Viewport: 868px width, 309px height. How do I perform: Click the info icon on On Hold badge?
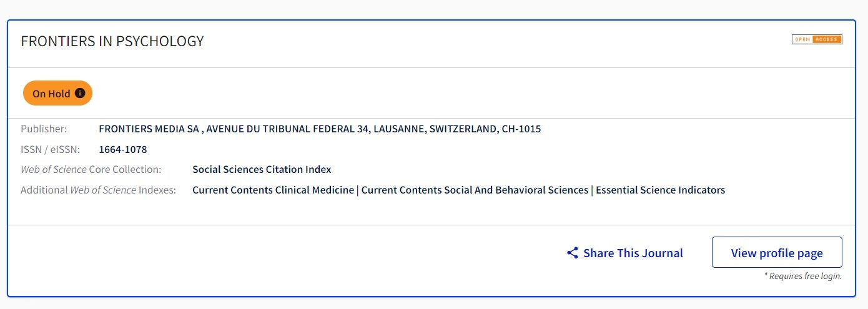(x=80, y=93)
